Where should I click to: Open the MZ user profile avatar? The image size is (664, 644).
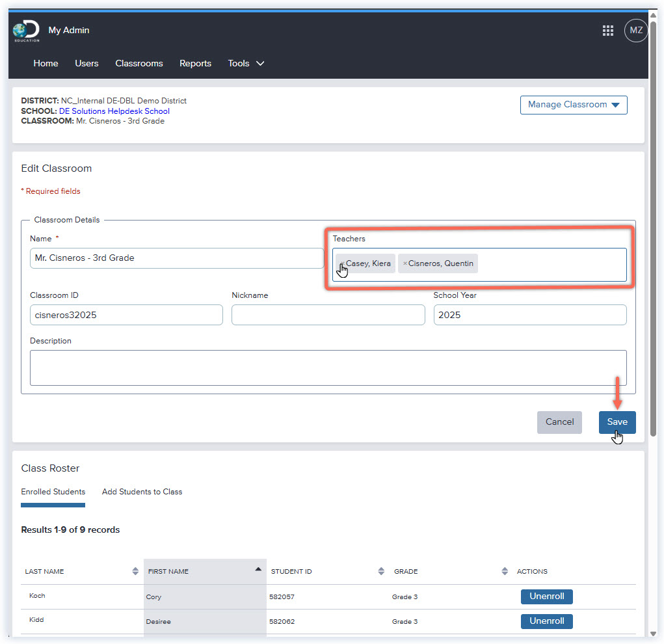point(635,31)
